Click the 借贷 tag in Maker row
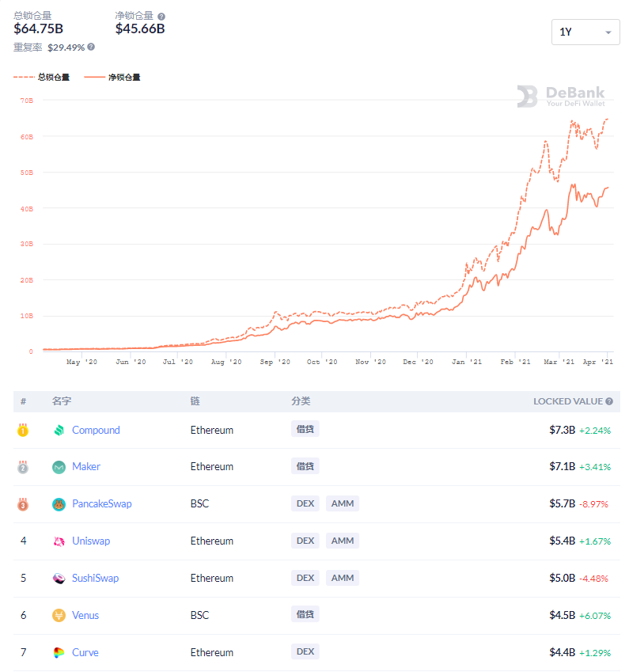Screen dimensions: 629x672 [305, 466]
